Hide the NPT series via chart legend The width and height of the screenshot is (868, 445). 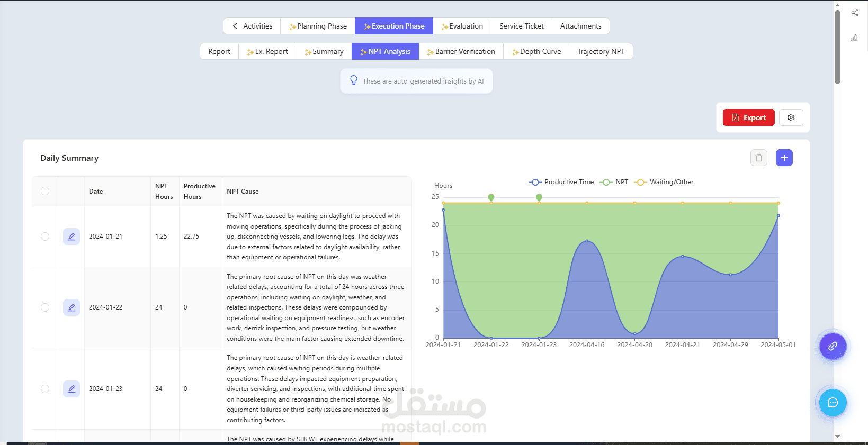(614, 182)
